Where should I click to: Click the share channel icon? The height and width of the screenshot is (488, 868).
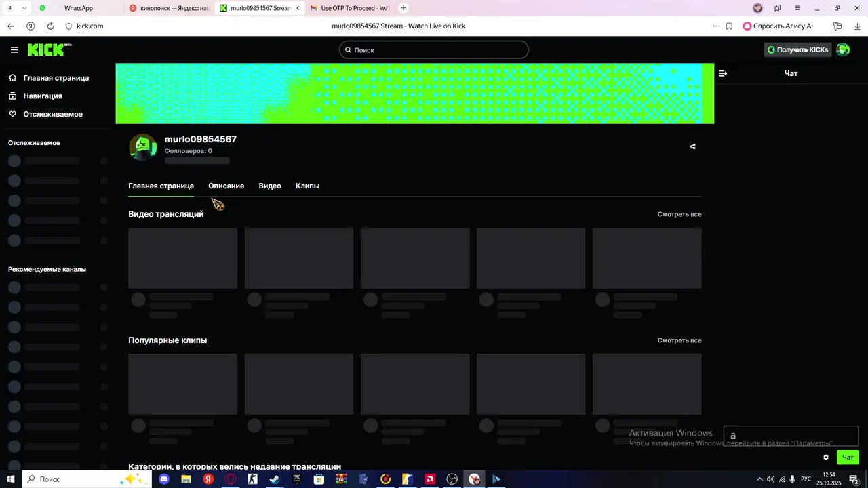point(692,146)
